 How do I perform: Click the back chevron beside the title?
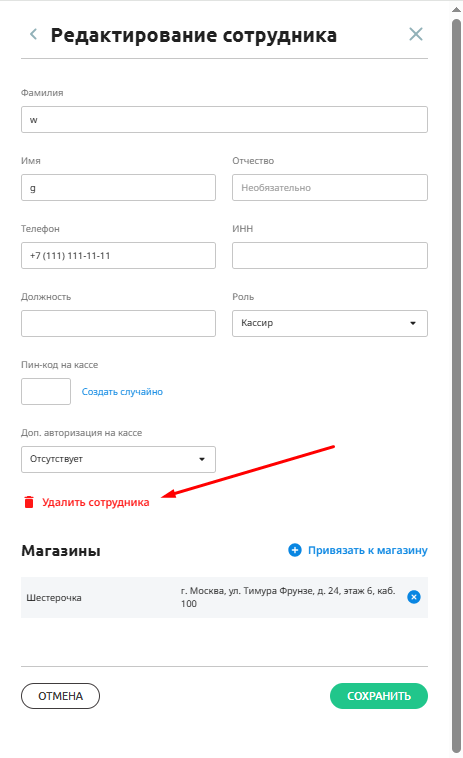tap(33, 34)
